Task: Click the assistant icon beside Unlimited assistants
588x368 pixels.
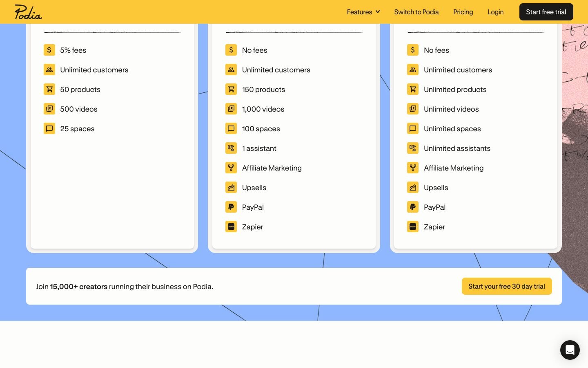Action: (413, 148)
